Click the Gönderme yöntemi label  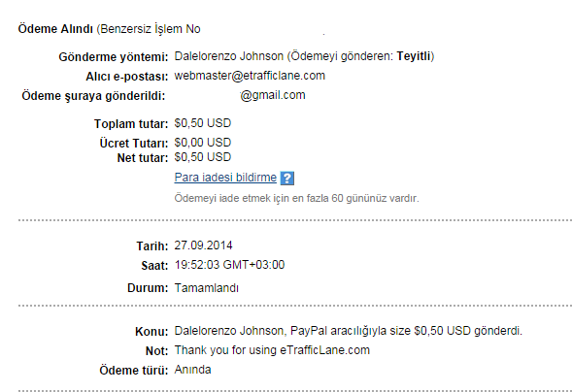coord(114,57)
